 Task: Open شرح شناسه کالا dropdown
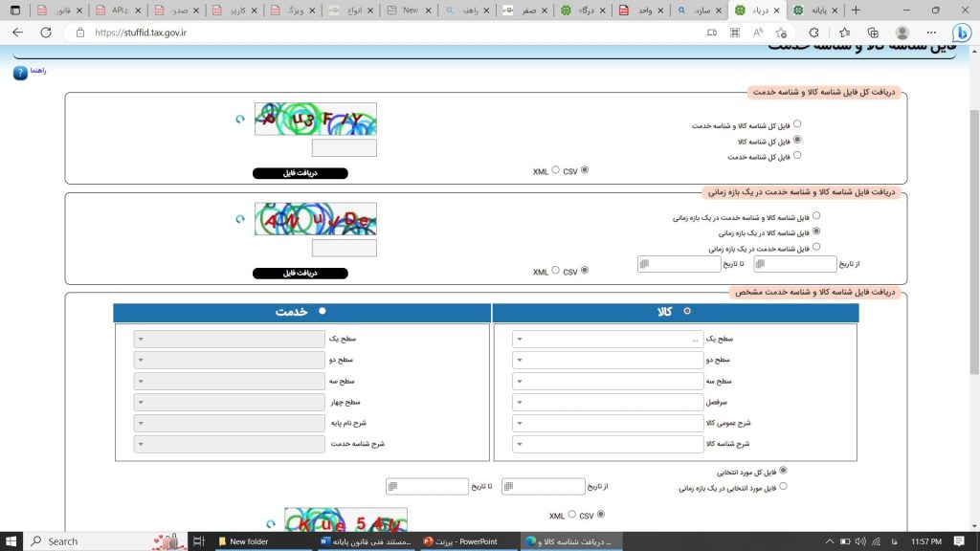click(608, 444)
